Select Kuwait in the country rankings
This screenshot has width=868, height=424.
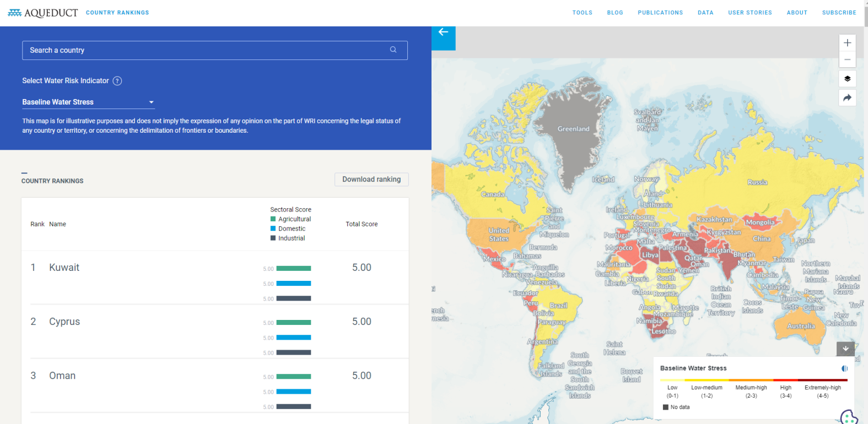coord(64,268)
